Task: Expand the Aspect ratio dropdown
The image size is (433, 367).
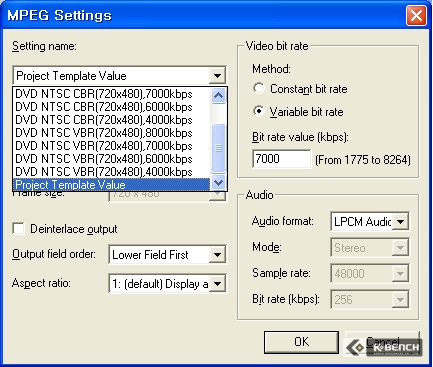Action: (217, 284)
